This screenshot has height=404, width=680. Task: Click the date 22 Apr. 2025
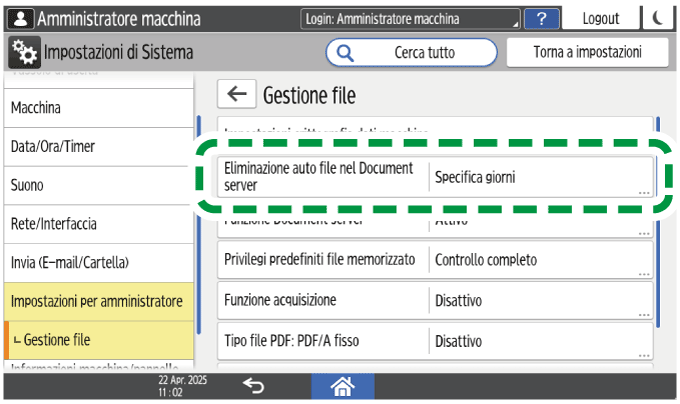182,380
